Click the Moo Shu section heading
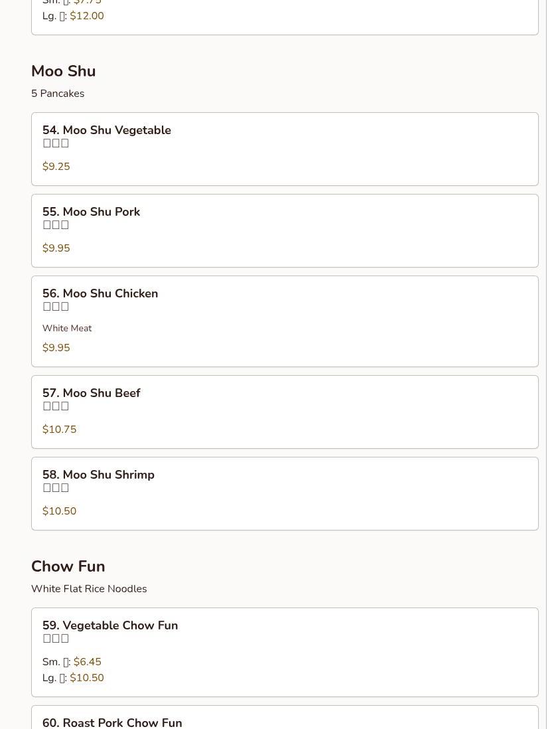Screen dimensions: 560x729 (64, 71)
